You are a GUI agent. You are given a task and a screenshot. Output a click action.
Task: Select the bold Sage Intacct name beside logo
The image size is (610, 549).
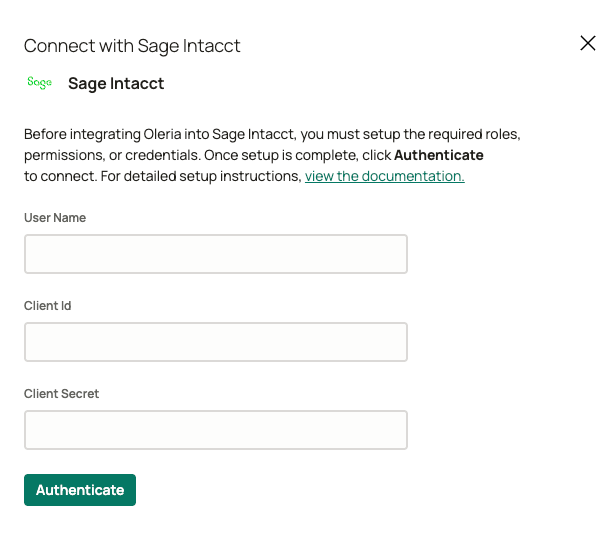pyautogui.click(x=116, y=84)
